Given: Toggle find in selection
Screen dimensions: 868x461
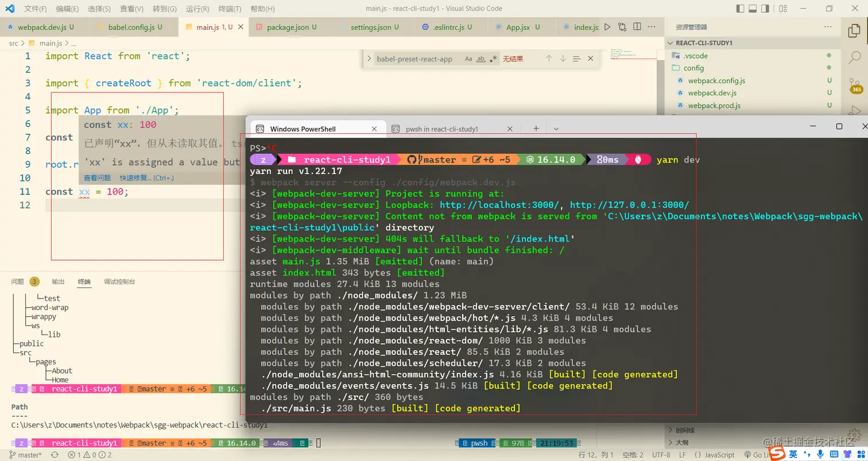Looking at the screenshot, I should (577, 59).
